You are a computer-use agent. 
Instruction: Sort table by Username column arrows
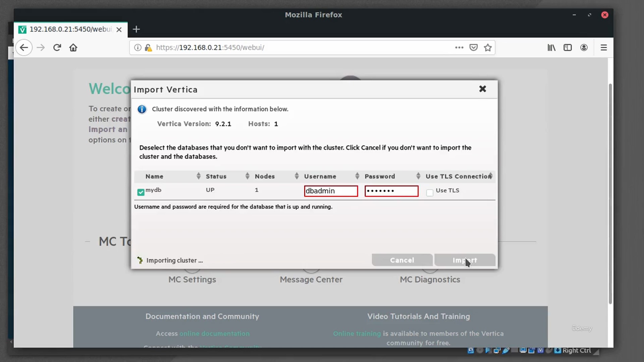357,176
